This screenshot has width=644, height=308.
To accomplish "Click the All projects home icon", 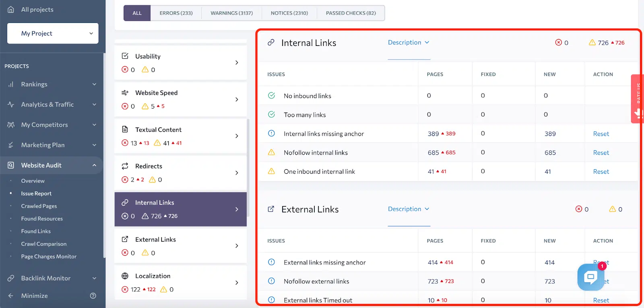I will 11,9.
